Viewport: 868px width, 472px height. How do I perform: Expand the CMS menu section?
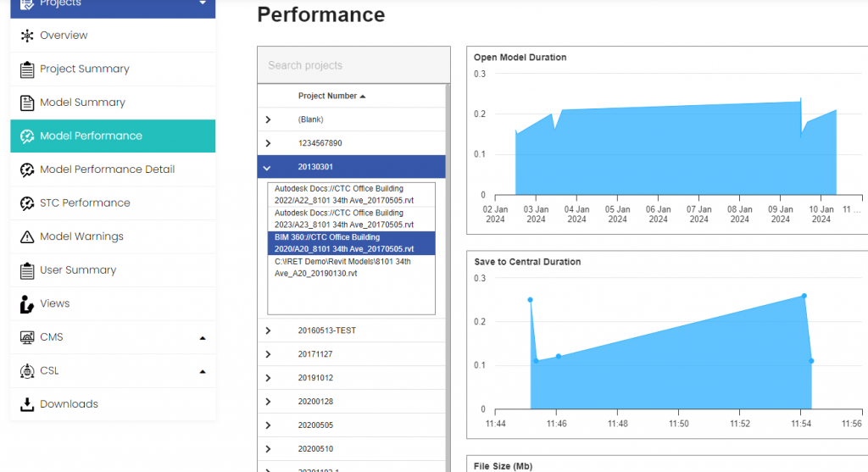click(x=202, y=337)
